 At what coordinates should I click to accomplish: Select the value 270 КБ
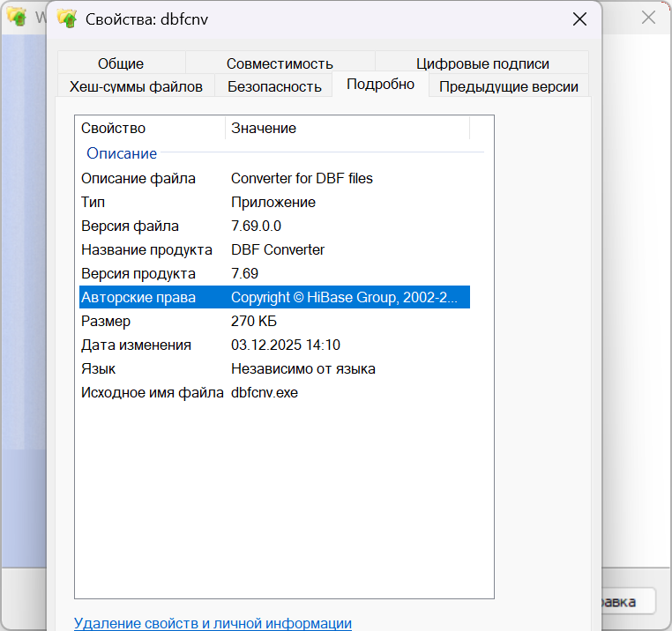pos(254,321)
